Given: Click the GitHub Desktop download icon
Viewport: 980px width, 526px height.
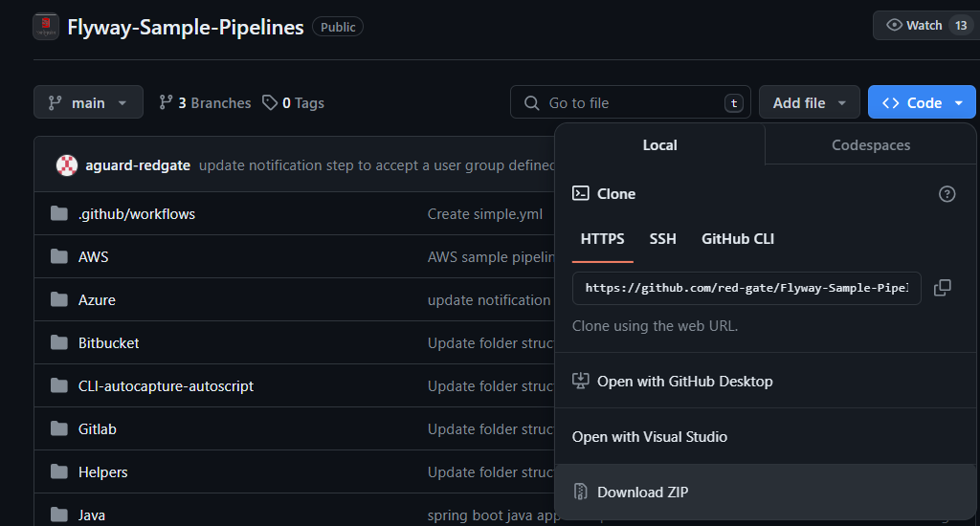Looking at the screenshot, I should pyautogui.click(x=581, y=381).
